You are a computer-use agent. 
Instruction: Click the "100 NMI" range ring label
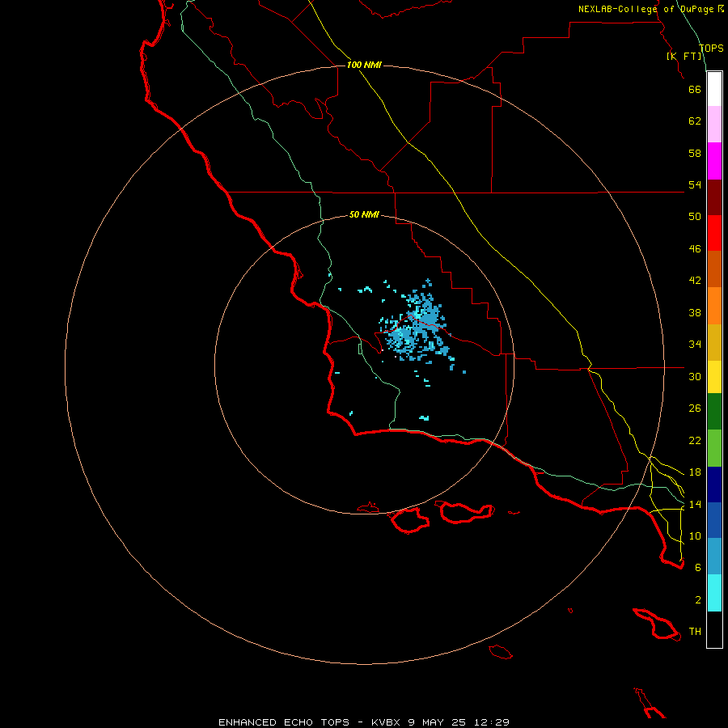click(364, 65)
